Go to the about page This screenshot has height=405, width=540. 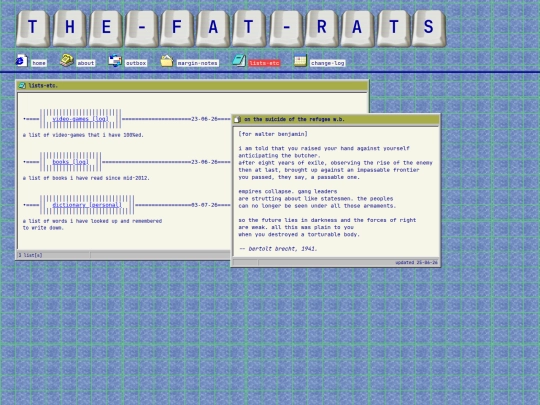click(x=86, y=63)
